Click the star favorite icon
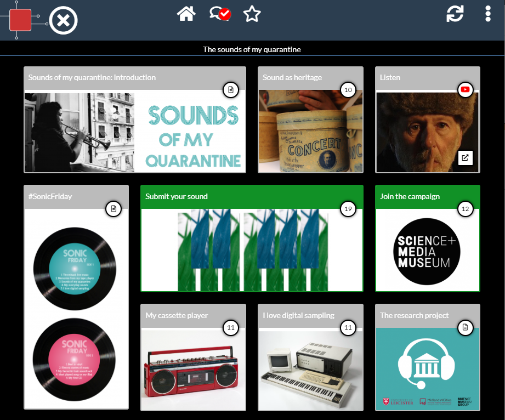The height and width of the screenshot is (420, 505). tap(252, 14)
